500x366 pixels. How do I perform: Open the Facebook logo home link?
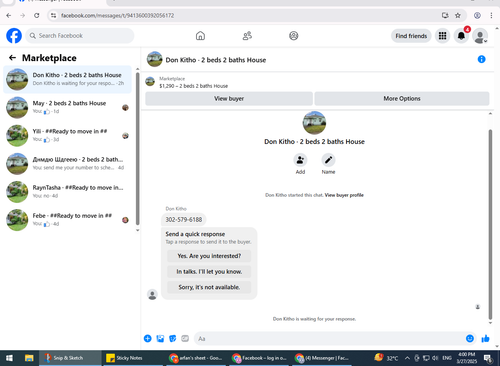click(x=14, y=36)
